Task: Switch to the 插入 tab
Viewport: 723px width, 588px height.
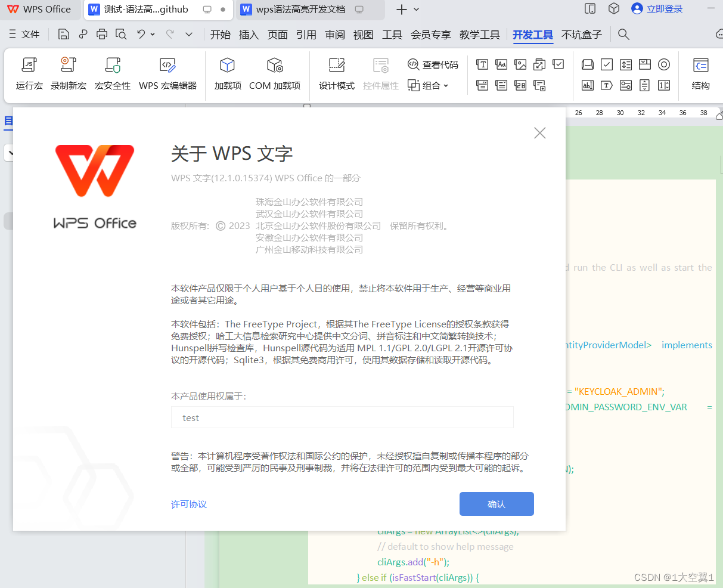Action: click(249, 35)
